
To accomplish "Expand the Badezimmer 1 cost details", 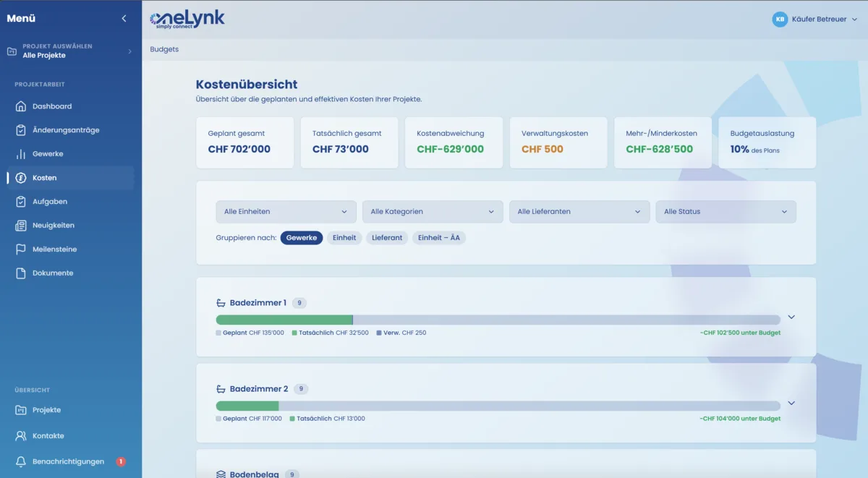I will click(791, 316).
